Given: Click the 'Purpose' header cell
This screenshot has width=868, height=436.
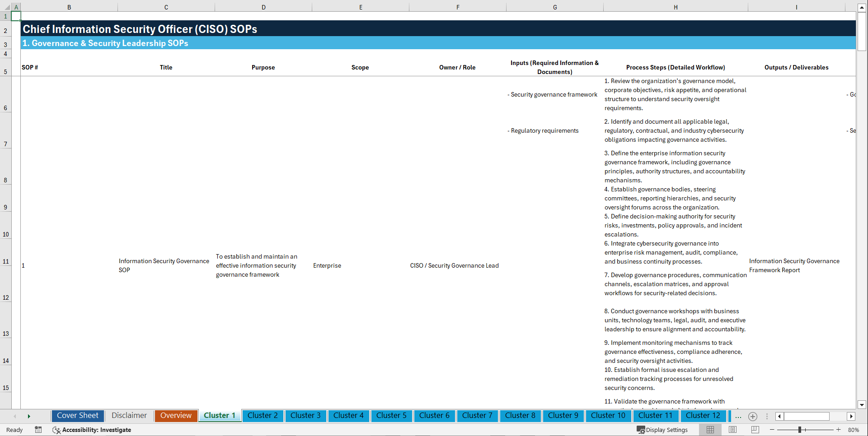Looking at the screenshot, I should pos(263,67).
